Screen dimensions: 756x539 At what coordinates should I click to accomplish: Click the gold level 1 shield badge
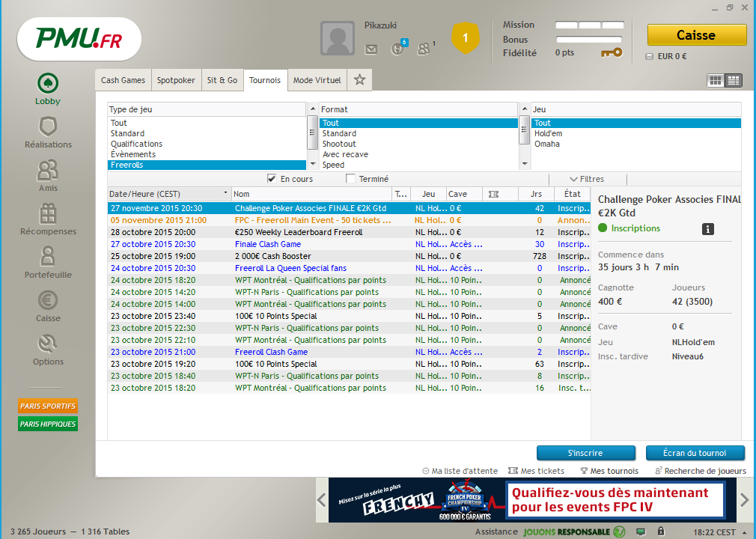point(466,37)
